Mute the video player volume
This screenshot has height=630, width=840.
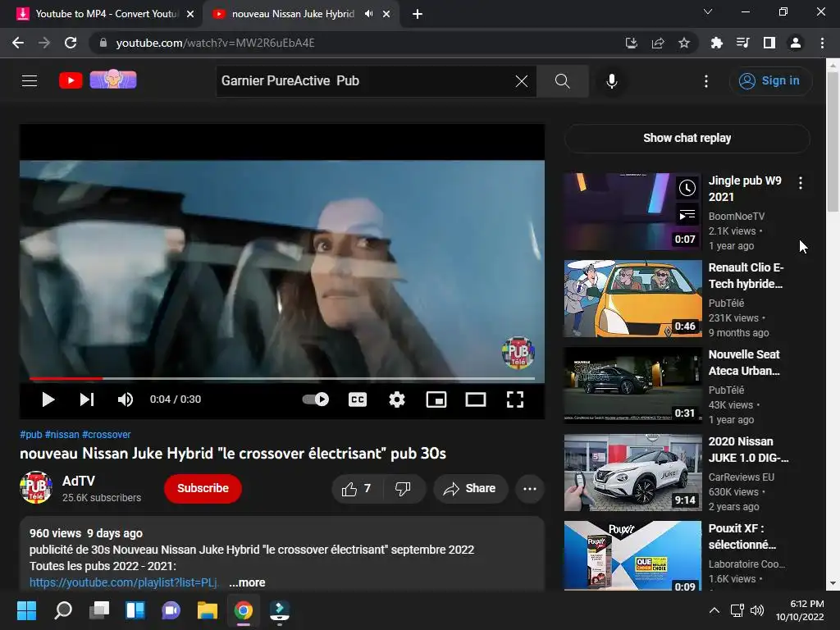point(126,399)
